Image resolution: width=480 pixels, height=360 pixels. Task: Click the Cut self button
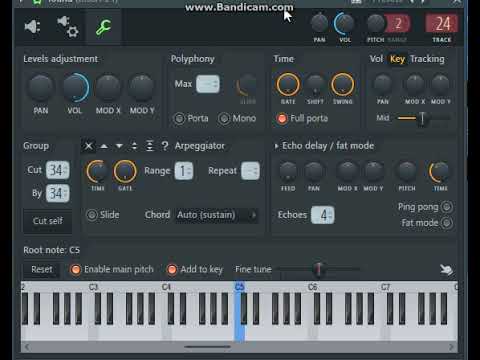click(x=47, y=221)
